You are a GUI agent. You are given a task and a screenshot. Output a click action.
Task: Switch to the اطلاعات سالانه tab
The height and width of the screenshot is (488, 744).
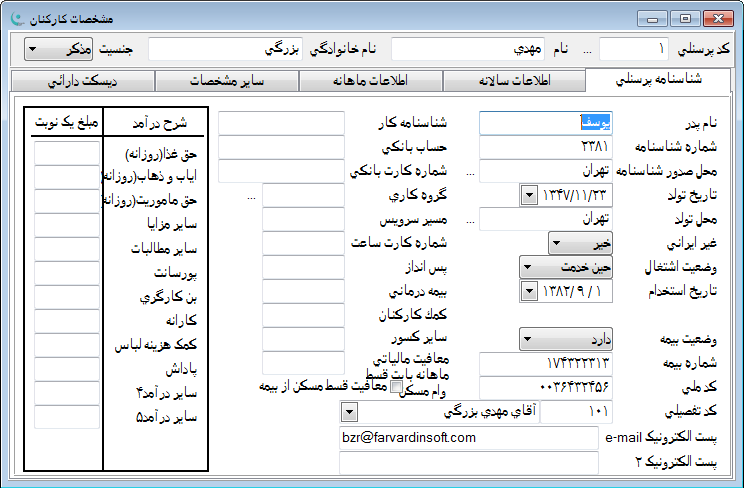click(510, 81)
